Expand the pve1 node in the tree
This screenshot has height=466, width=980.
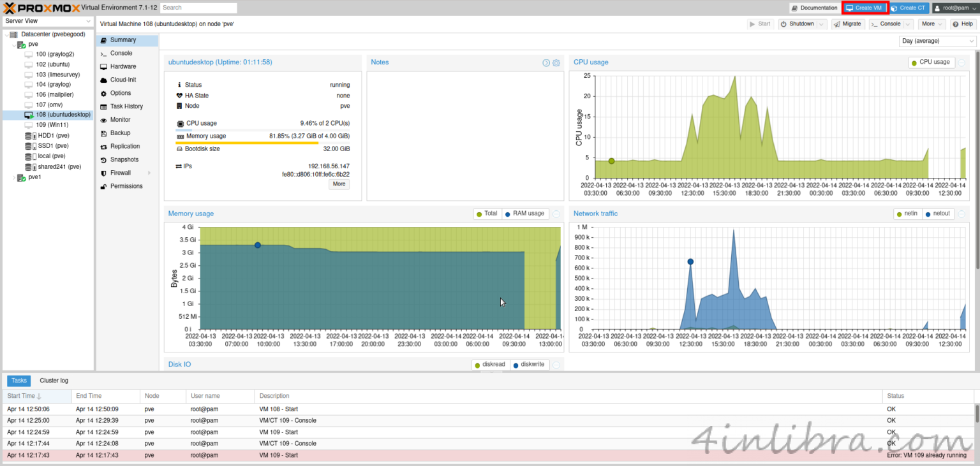click(x=14, y=177)
